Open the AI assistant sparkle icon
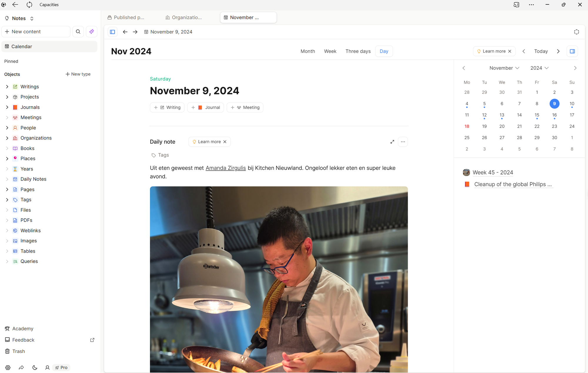This screenshot has width=588, height=373. point(91,31)
